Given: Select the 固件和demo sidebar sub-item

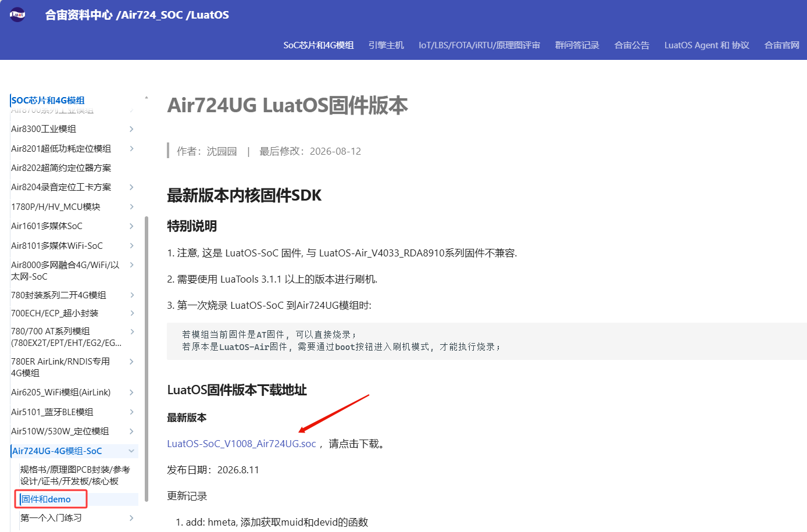Looking at the screenshot, I should pyautogui.click(x=46, y=499).
